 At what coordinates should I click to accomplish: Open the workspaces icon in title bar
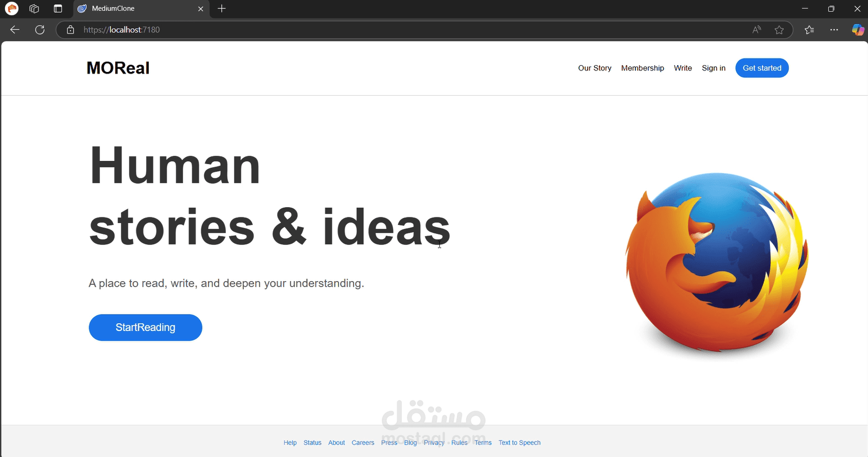coord(34,9)
